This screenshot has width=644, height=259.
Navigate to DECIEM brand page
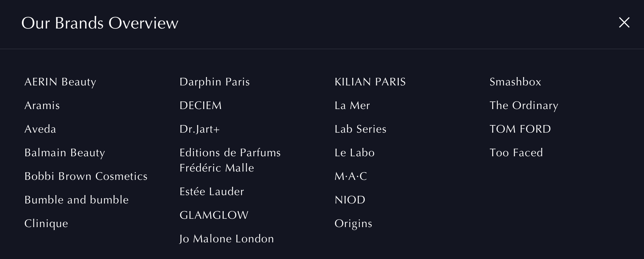[x=200, y=106]
